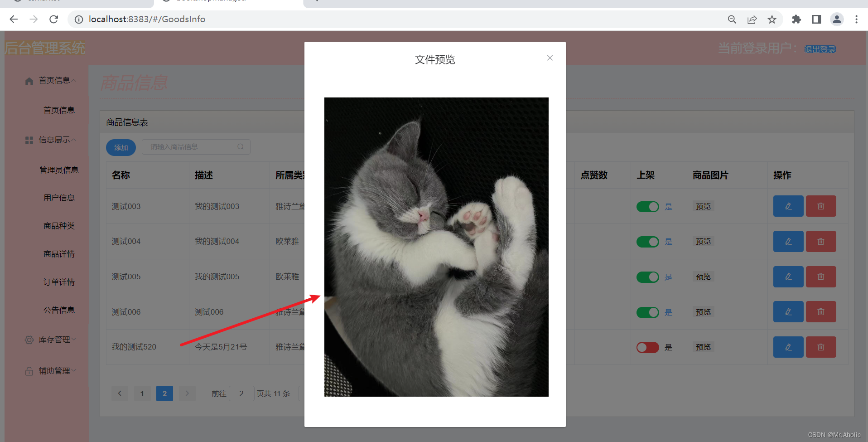Click the 添加 button
868x442 pixels.
121,147
